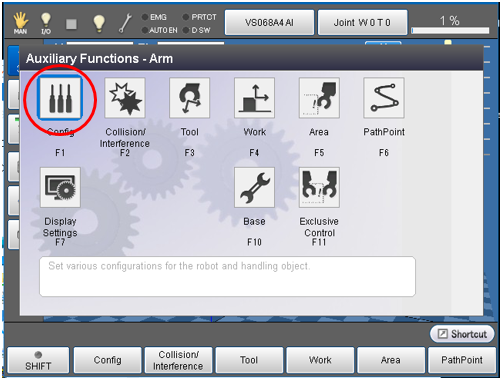This screenshot has width=502, height=380.
Task: Click the Joint W0 T0 button
Action: tap(362, 22)
